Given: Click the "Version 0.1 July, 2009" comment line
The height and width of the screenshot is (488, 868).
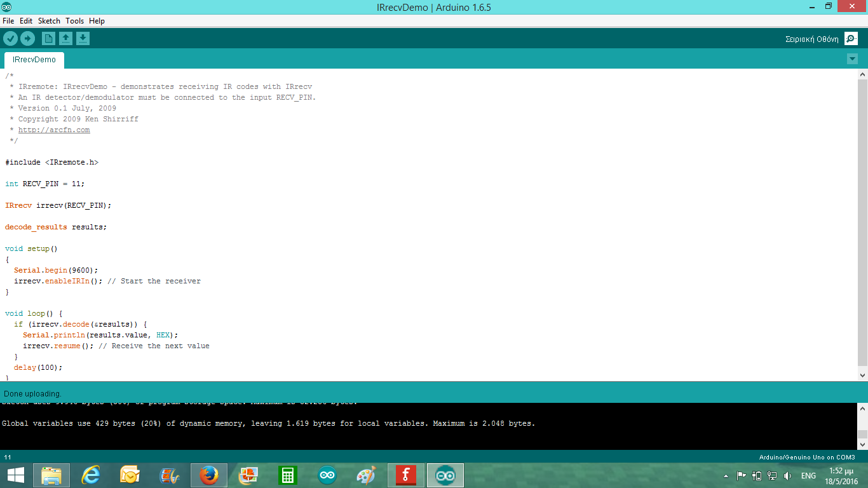Looking at the screenshot, I should [63, 108].
